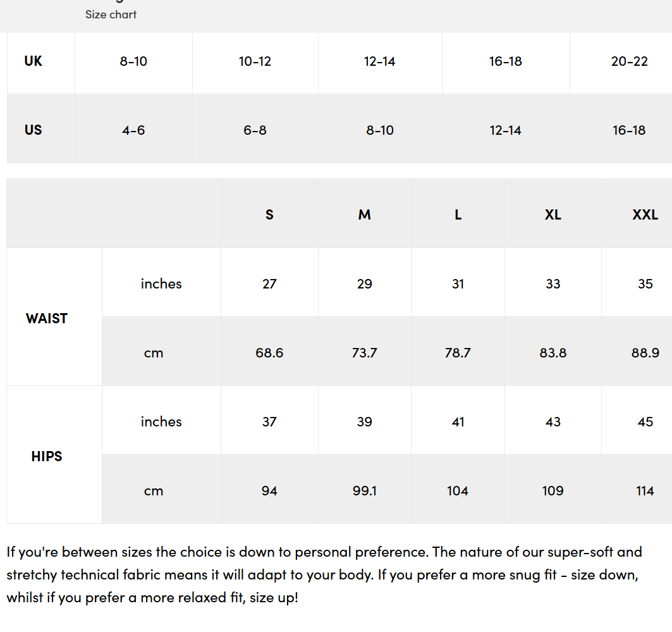Select the S column header
672x632 pixels.
269,215
